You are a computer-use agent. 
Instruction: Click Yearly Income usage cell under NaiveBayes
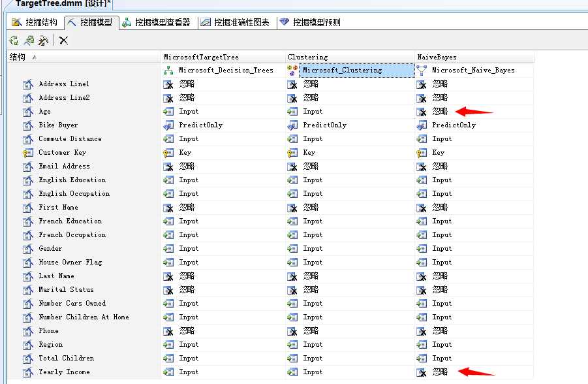(474, 372)
